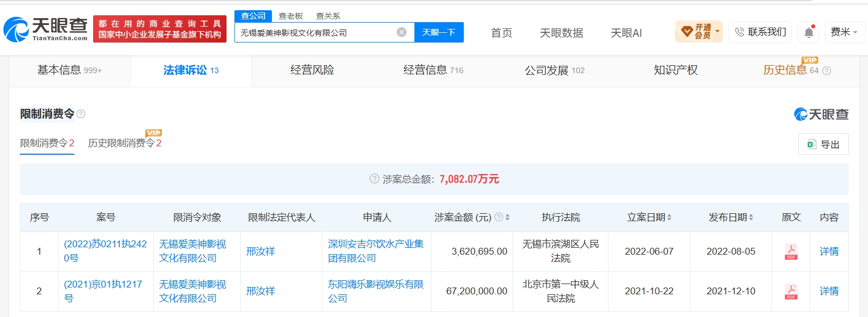The image size is (868, 317).
Task: Select 法律诉讼 tab
Action: 191,70
